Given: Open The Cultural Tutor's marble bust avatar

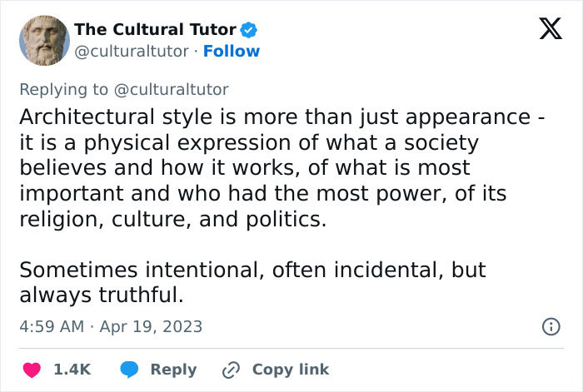Looking at the screenshot, I should (44, 41).
